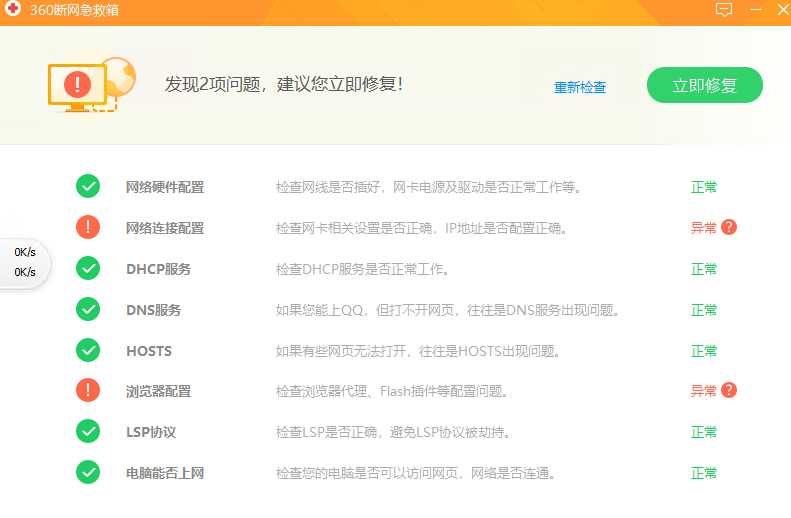Click the network speed 0K/s floating widget
791x518 pixels.
[25, 262]
